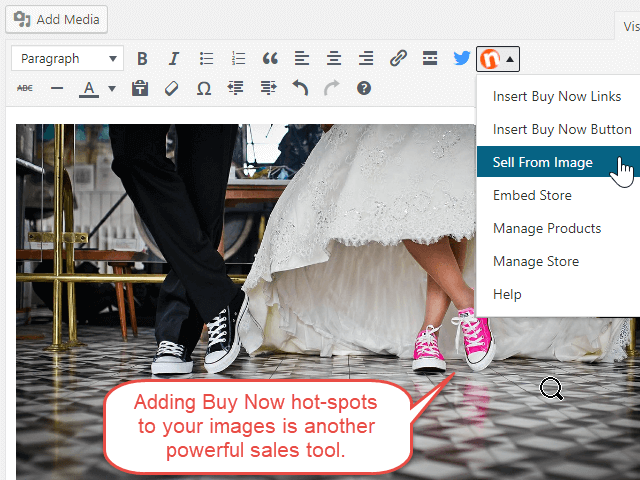The width and height of the screenshot is (640, 480).
Task: Clear formatting with the eraser icon
Action: [172, 88]
